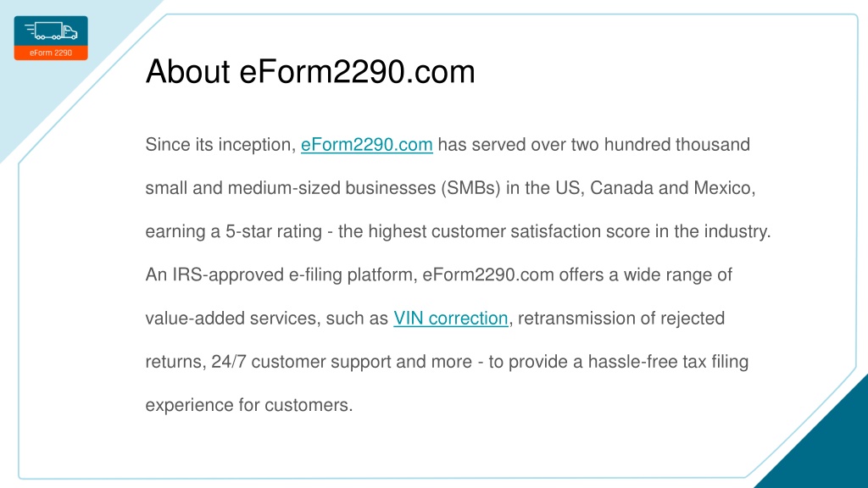Image resolution: width=868 pixels, height=488 pixels.
Task: Click the words "Since its inception"
Action: [218, 144]
